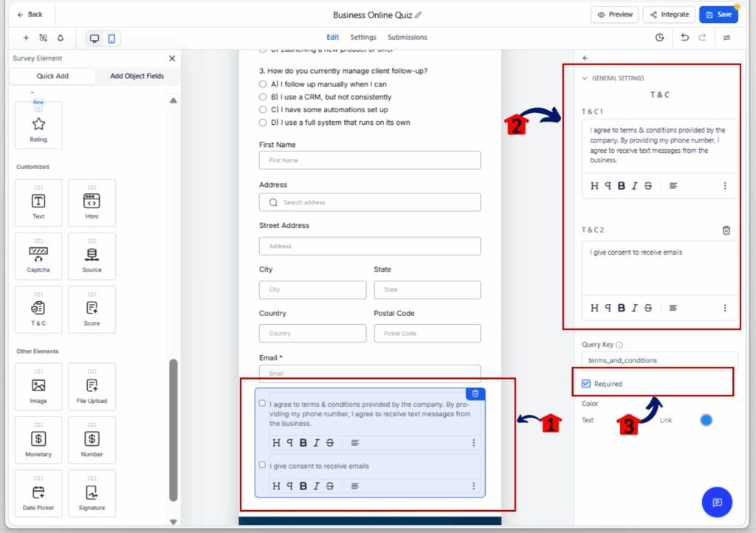The width and height of the screenshot is (756, 533).
Task: Click the Preview button
Action: pyautogui.click(x=614, y=15)
